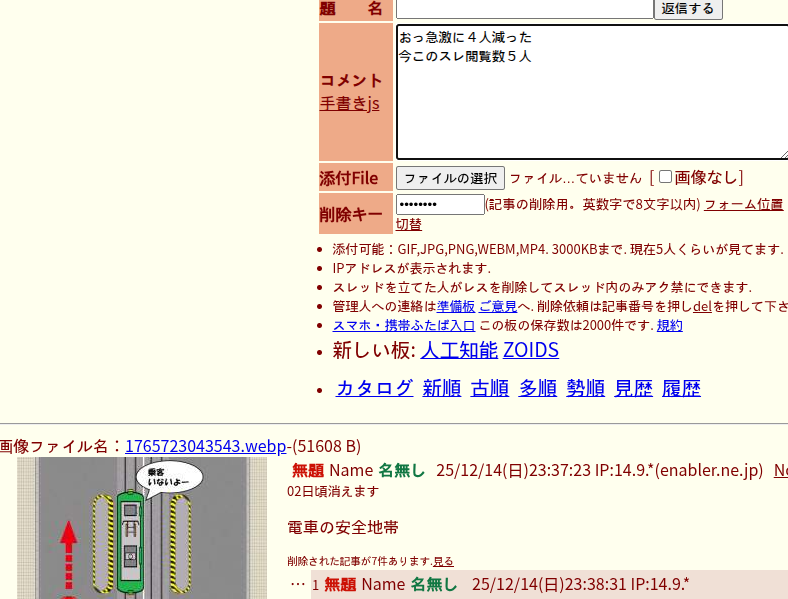The height and width of the screenshot is (599, 788).
Task: Focus the コメント comment text area
Action: (590, 92)
